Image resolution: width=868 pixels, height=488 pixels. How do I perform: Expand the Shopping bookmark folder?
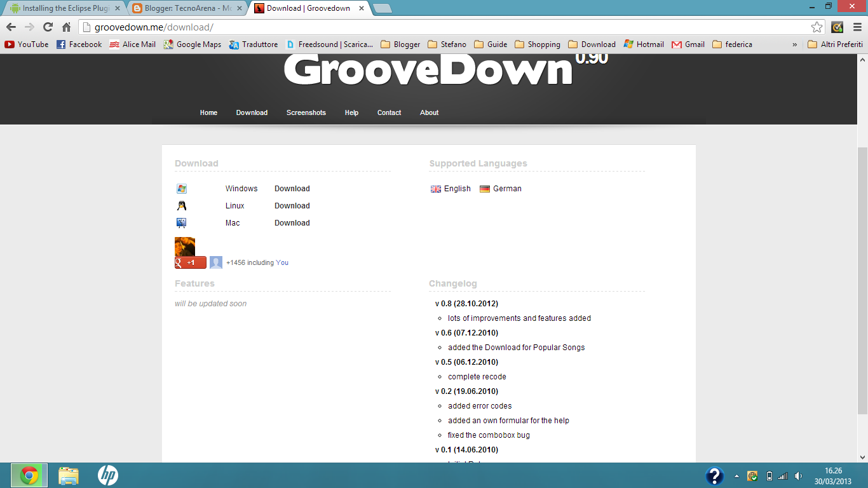[x=537, y=44]
